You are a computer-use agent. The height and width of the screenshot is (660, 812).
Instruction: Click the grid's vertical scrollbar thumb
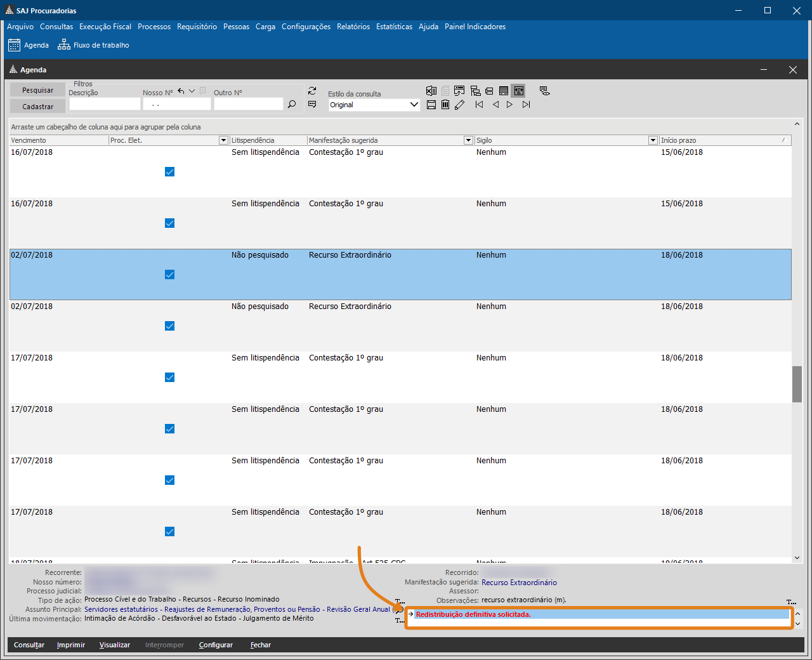tap(797, 385)
